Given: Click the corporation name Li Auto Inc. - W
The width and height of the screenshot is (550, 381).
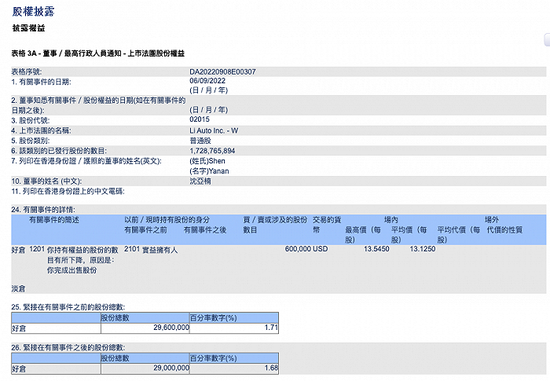Looking at the screenshot, I should (x=214, y=131).
